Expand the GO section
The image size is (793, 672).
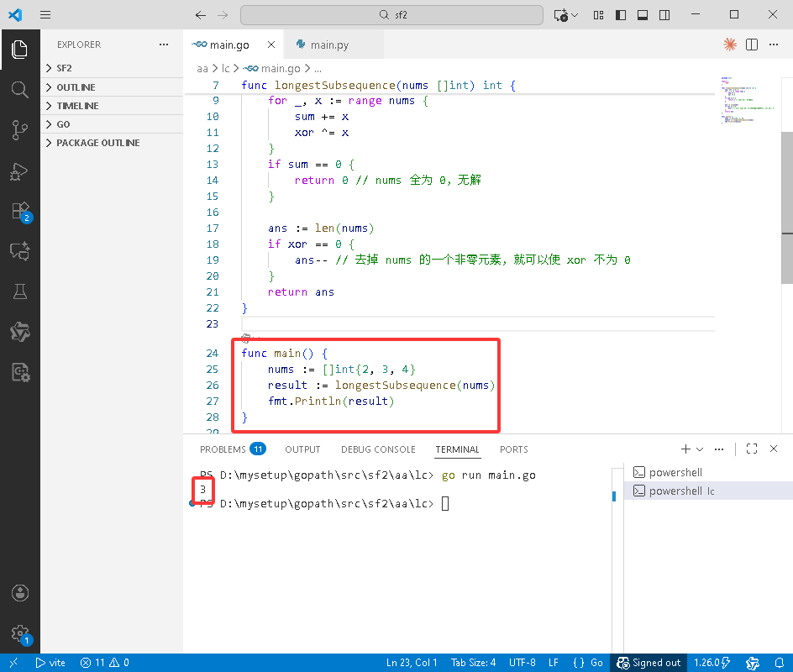112,124
